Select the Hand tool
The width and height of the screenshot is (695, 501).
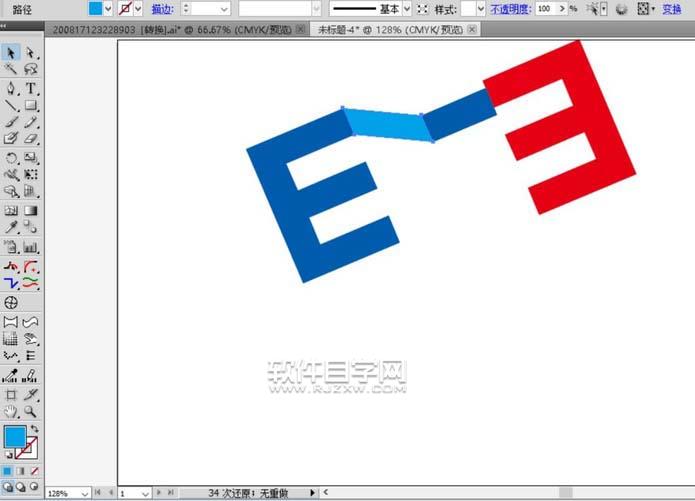(x=11, y=411)
